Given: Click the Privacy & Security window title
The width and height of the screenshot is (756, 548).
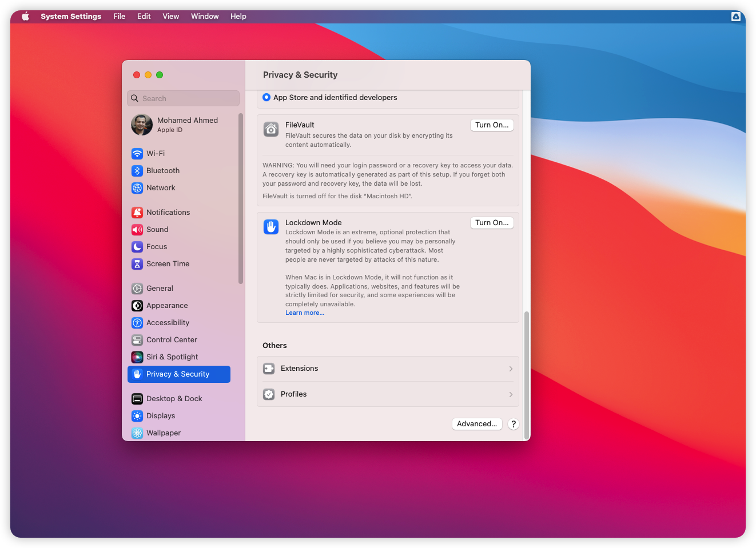Looking at the screenshot, I should pyautogui.click(x=300, y=75).
